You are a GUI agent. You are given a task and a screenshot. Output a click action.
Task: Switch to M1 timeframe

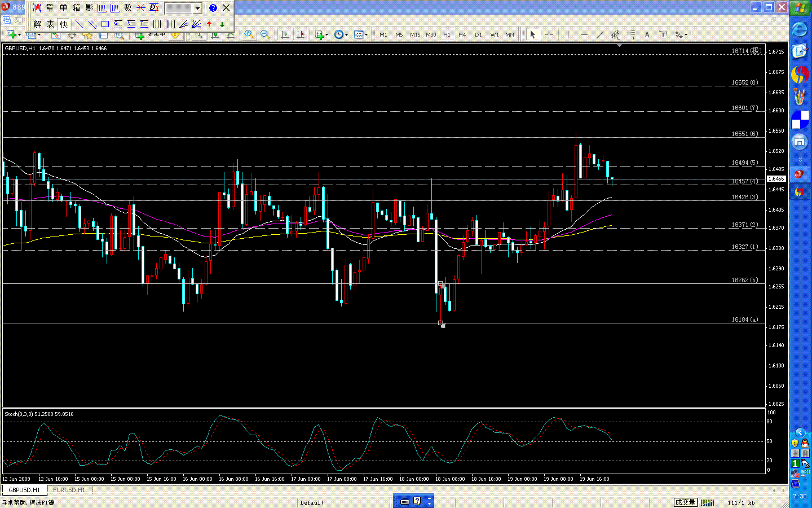click(x=383, y=34)
